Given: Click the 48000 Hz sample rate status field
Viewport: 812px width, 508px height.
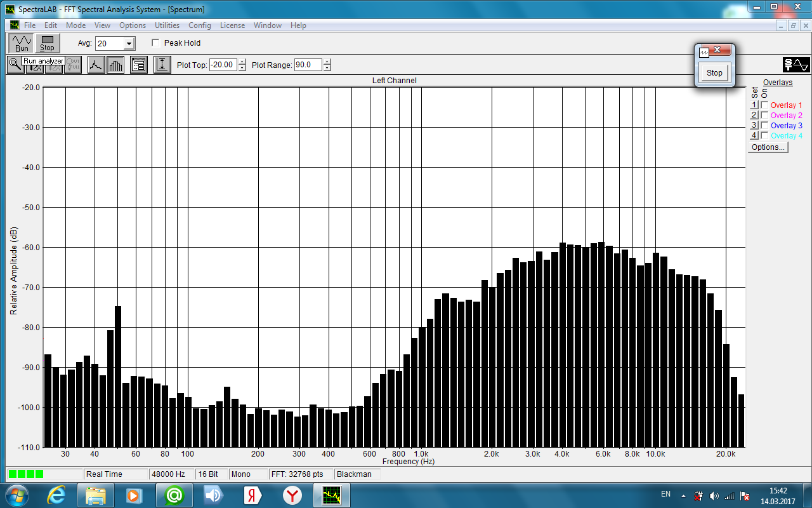Looking at the screenshot, I should [x=171, y=474].
